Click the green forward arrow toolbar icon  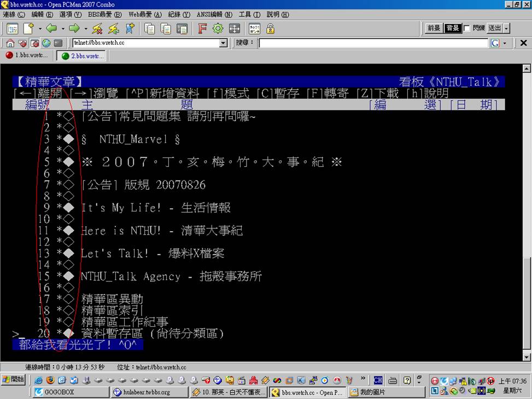click(74, 28)
